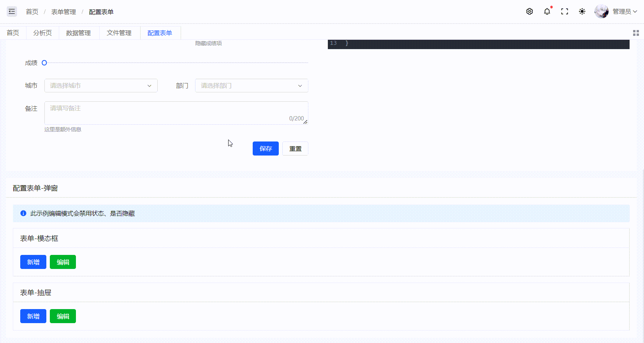This screenshot has width=644, height=343.
Task: Open the 城市 select dropdown
Action: (x=101, y=86)
